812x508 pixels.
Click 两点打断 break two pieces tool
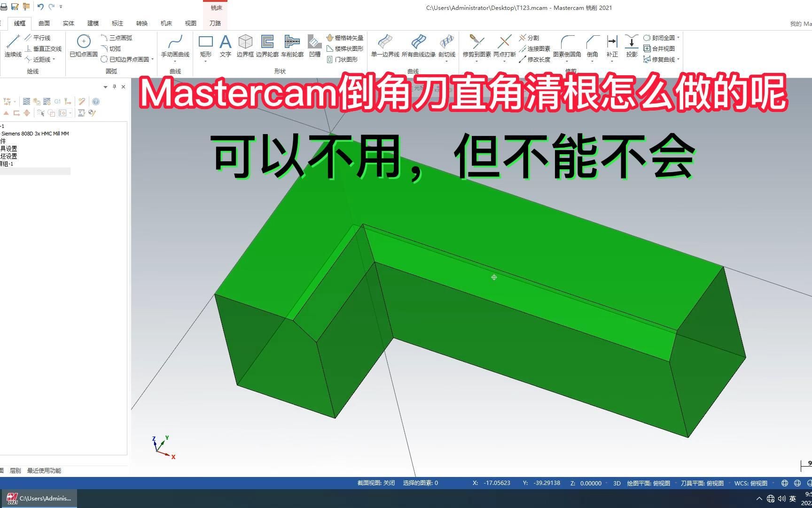click(x=505, y=45)
